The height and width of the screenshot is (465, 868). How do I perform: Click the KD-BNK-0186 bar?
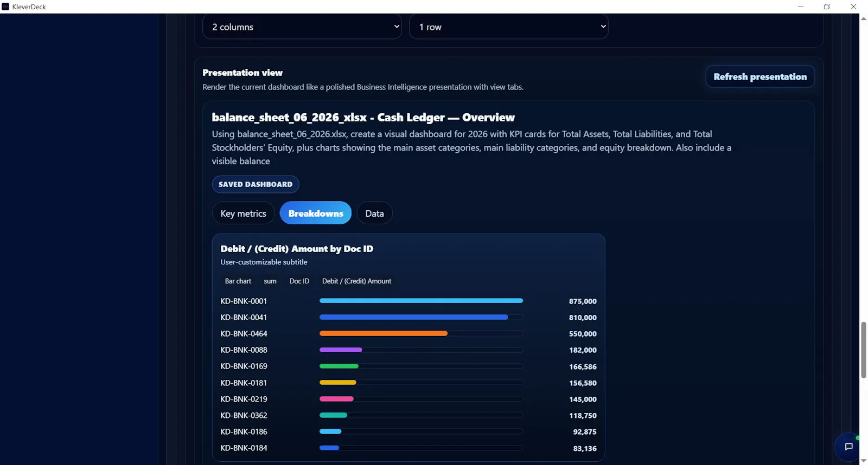pos(330,431)
